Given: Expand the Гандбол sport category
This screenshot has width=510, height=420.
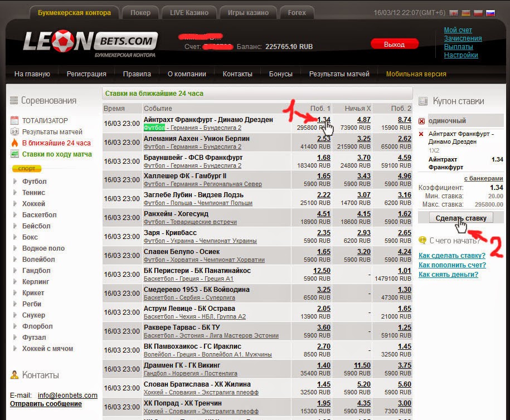Looking at the screenshot, I should coord(36,271).
